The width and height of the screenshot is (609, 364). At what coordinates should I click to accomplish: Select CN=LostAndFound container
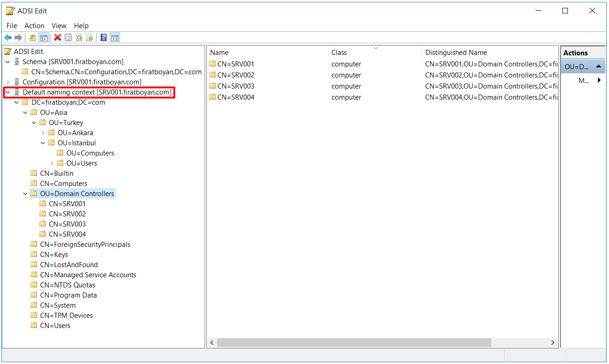pos(69,265)
